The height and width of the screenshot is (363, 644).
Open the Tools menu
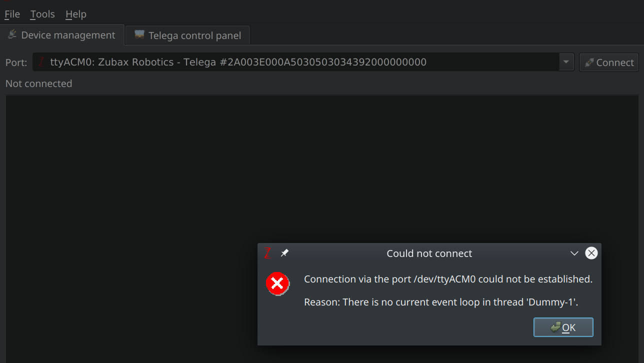[42, 14]
